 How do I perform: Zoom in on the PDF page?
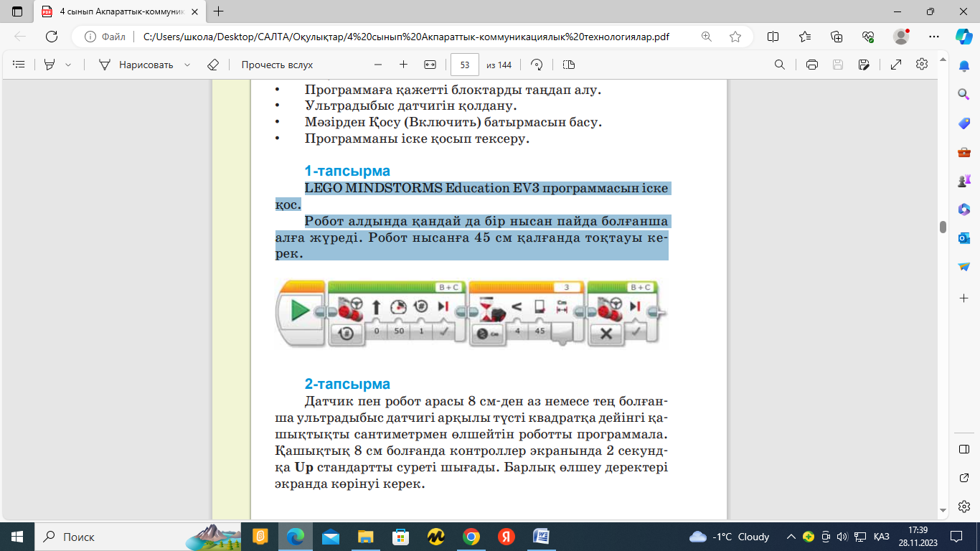coord(403,65)
